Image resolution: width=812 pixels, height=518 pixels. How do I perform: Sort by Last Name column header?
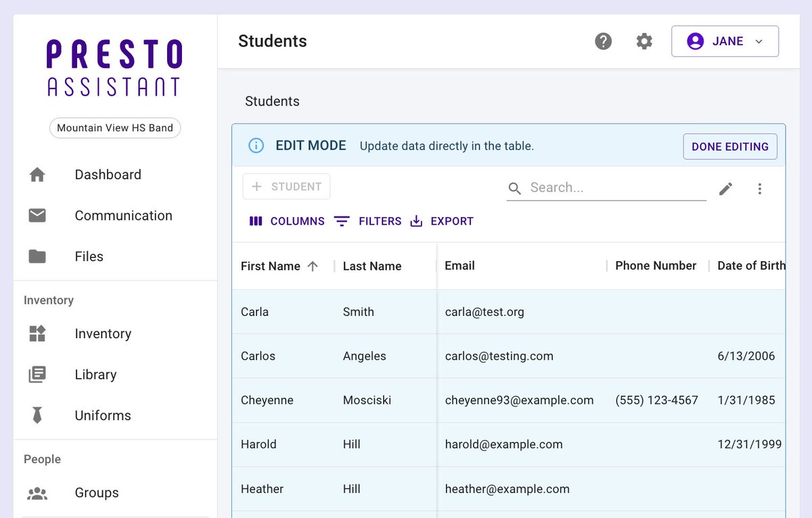tap(372, 266)
